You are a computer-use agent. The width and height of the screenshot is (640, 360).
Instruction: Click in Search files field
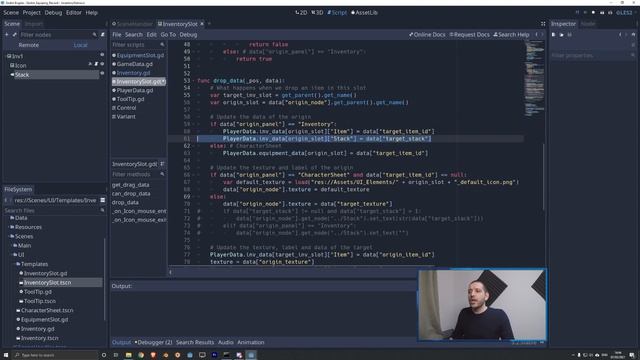[x=54, y=211]
